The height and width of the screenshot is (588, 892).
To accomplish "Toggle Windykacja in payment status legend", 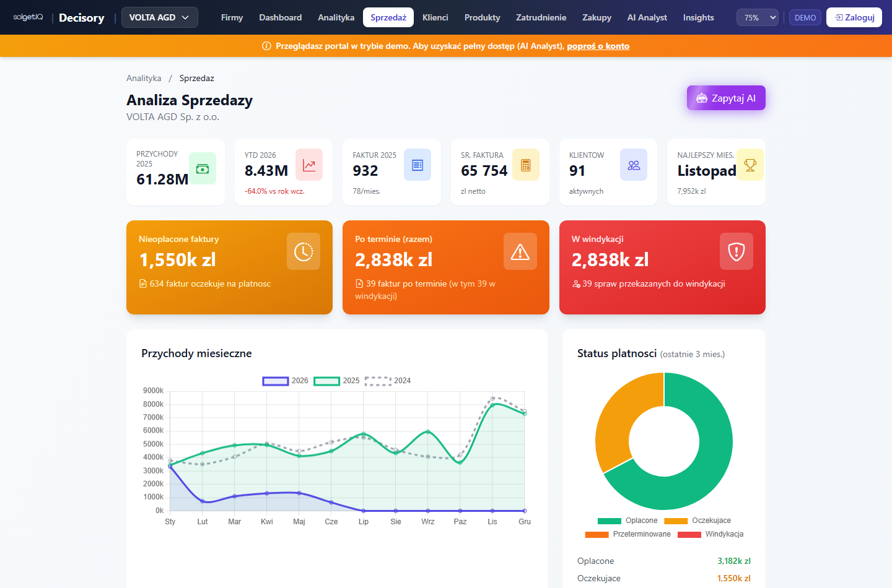I will pyautogui.click(x=711, y=534).
